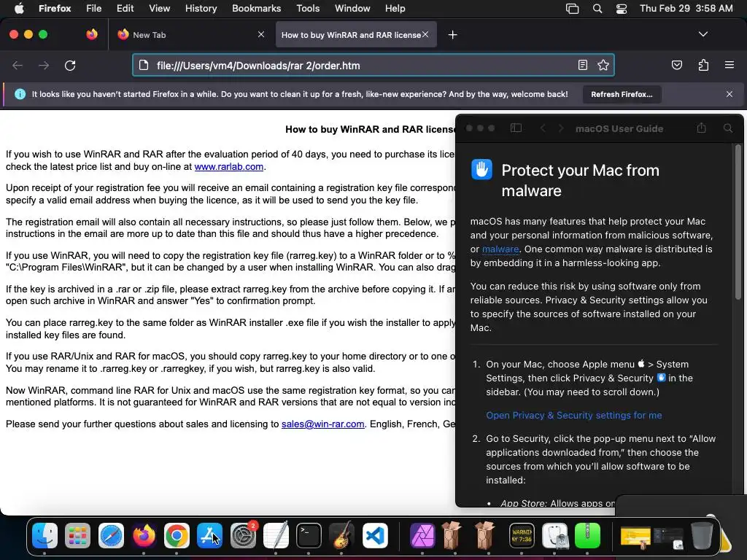Click the share icon in User Guide
Screen dimensions: 747x560
701,128
